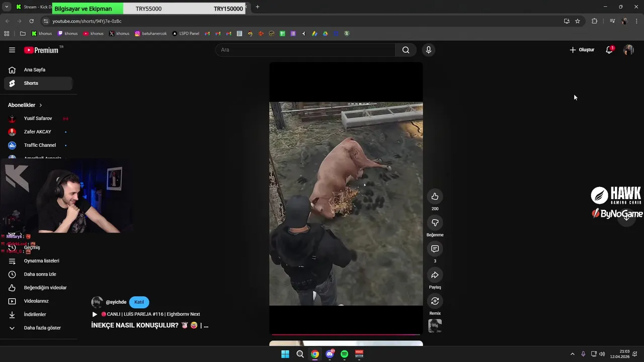Open the bookmarks folder icon

pos(23,34)
